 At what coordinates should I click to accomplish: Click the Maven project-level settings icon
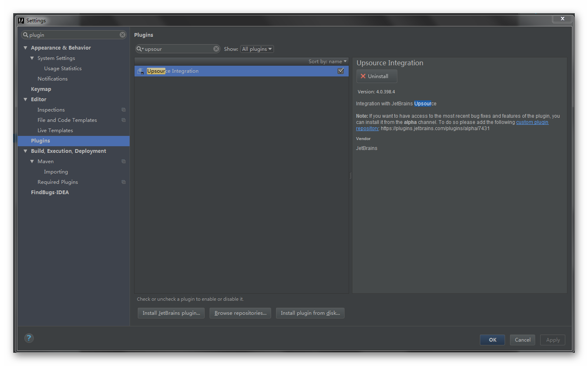pos(123,162)
